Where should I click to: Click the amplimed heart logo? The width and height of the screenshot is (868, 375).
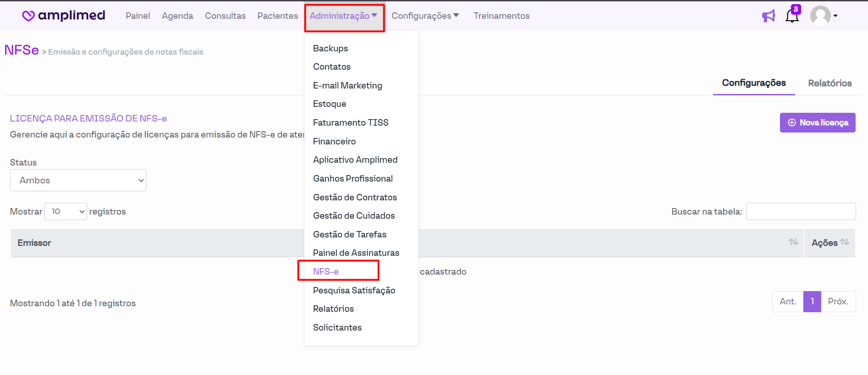pos(28,16)
